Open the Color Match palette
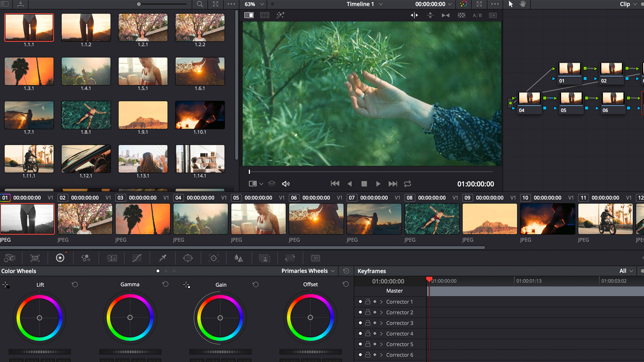The width and height of the screenshot is (644, 362). 35,258
